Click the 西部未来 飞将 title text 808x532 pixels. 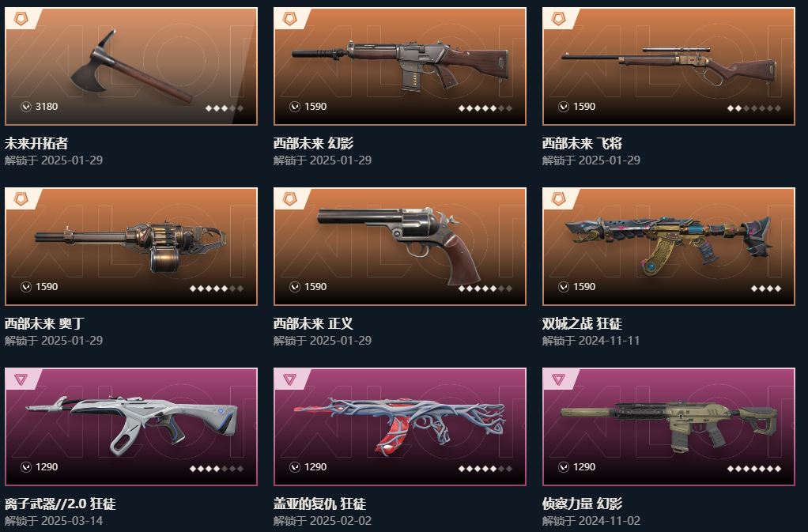coord(583,143)
